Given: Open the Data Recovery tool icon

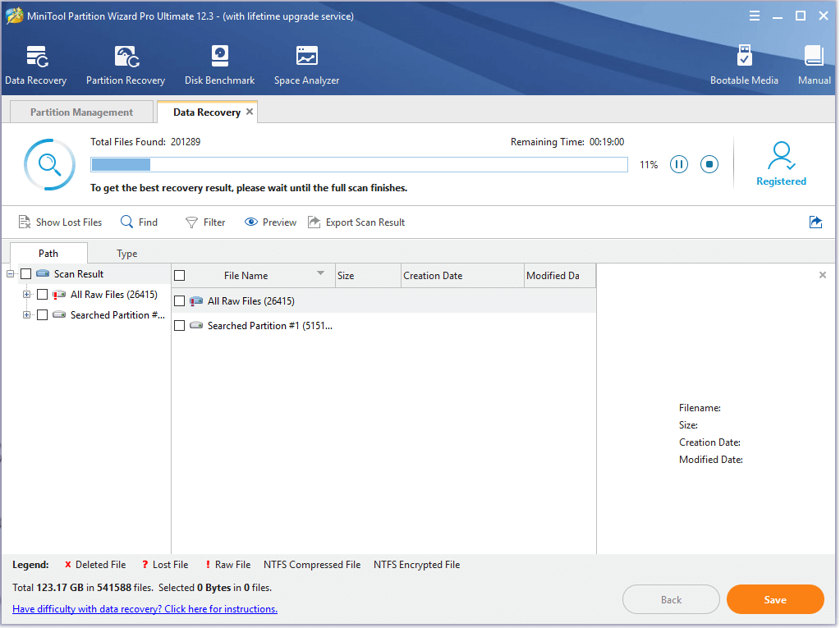Looking at the screenshot, I should coord(36,57).
